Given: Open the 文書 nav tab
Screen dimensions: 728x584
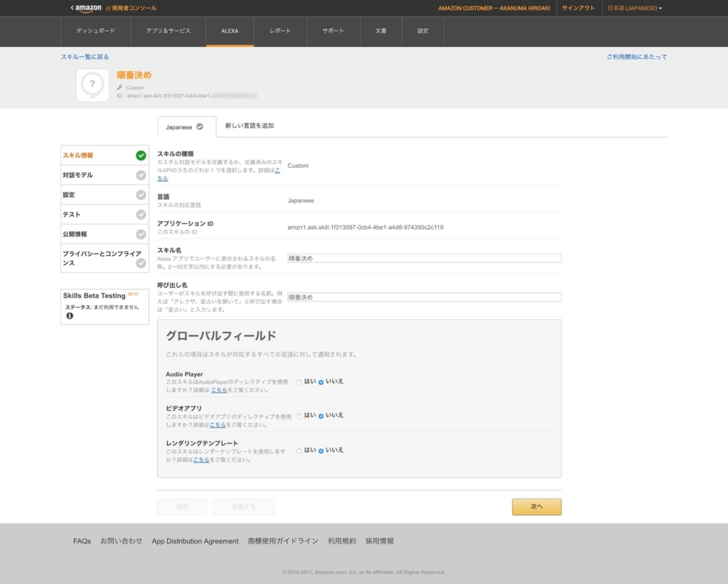Looking at the screenshot, I should (x=381, y=31).
